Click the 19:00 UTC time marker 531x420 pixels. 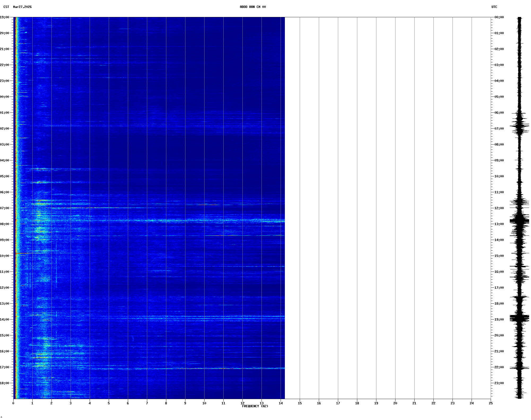click(x=499, y=320)
